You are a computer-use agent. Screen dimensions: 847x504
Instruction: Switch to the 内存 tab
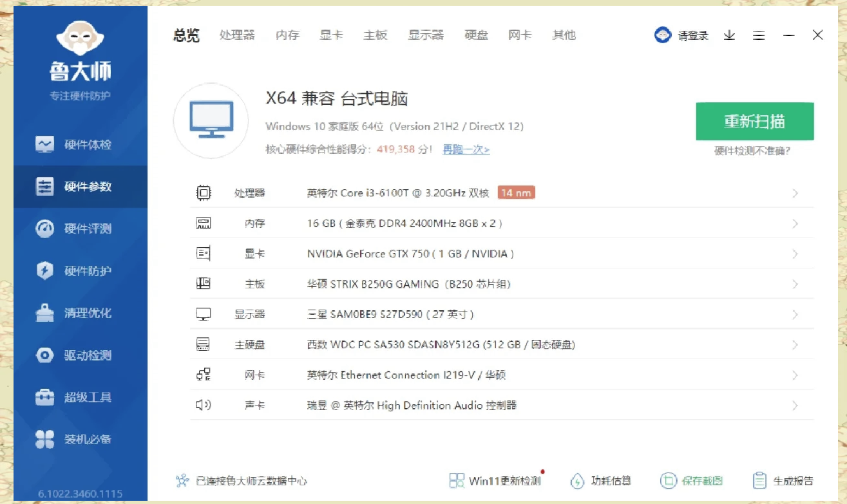pos(287,35)
